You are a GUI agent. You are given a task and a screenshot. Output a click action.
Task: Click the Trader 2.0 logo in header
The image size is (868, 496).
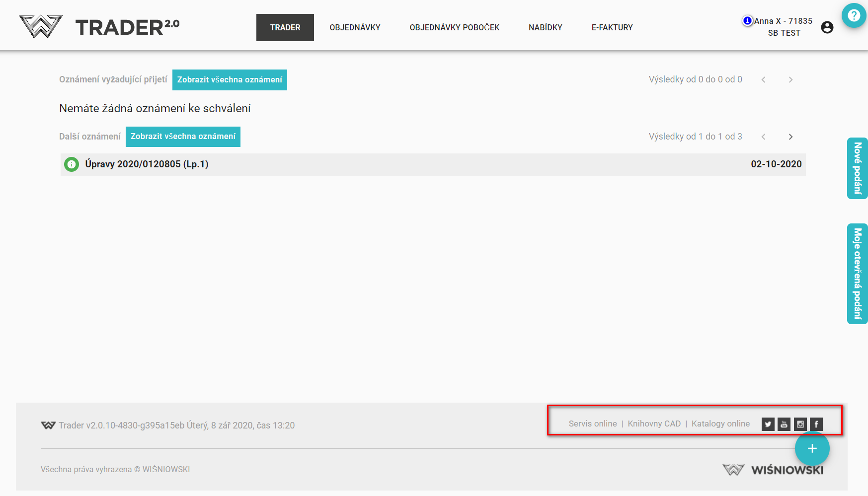pos(99,27)
